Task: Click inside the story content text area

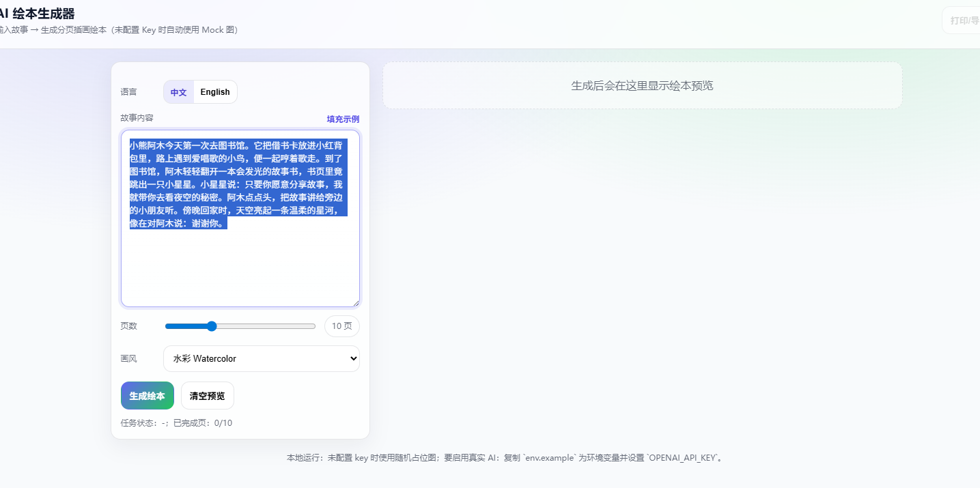Action: (x=240, y=266)
